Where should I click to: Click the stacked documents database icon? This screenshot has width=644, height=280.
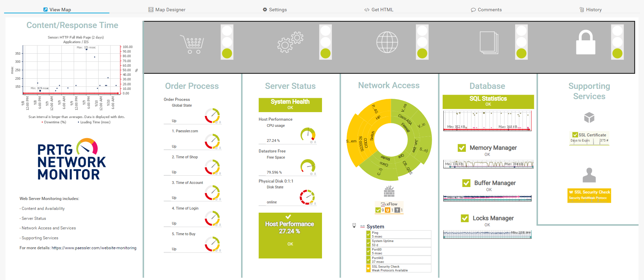[489, 43]
